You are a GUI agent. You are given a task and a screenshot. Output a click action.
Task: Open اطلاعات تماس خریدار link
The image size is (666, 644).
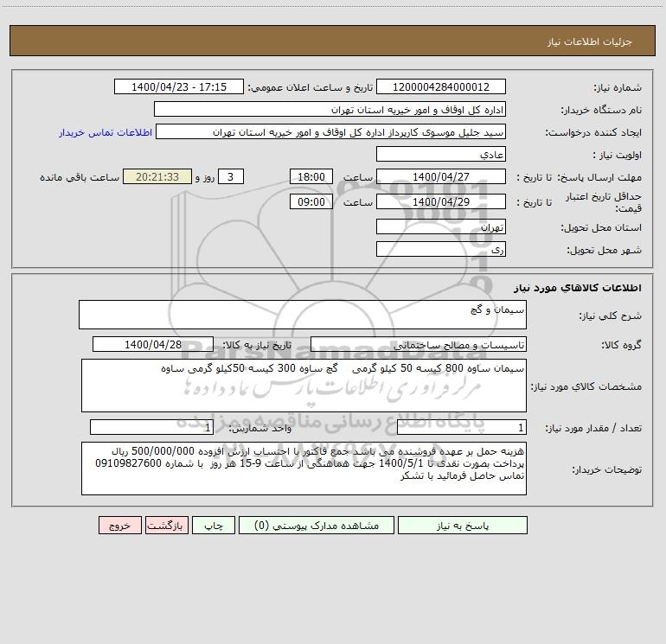point(106,132)
